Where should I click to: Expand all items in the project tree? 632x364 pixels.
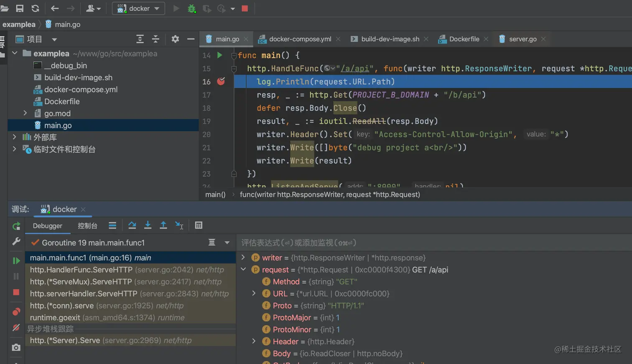point(140,39)
